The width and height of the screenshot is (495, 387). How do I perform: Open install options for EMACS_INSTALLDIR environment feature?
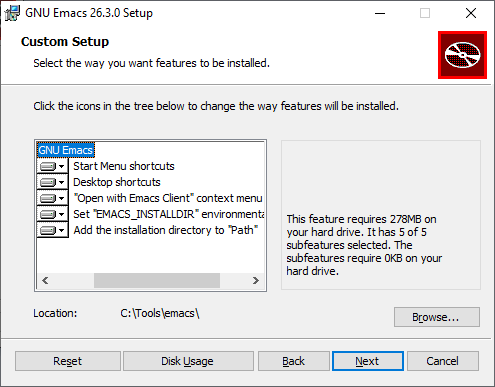[x=52, y=214]
